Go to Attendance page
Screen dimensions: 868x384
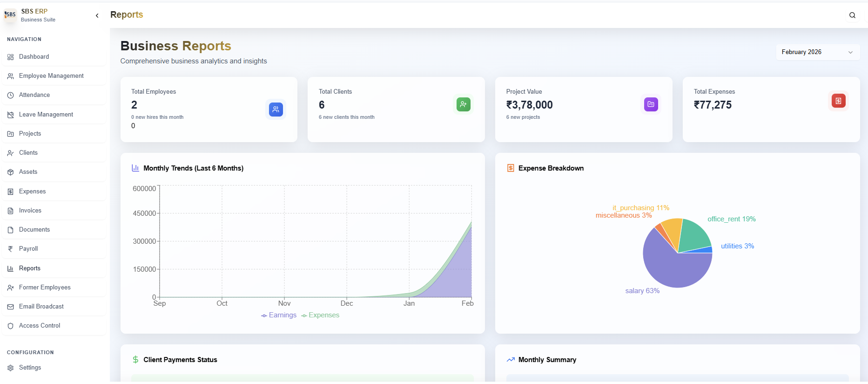[x=54, y=95]
